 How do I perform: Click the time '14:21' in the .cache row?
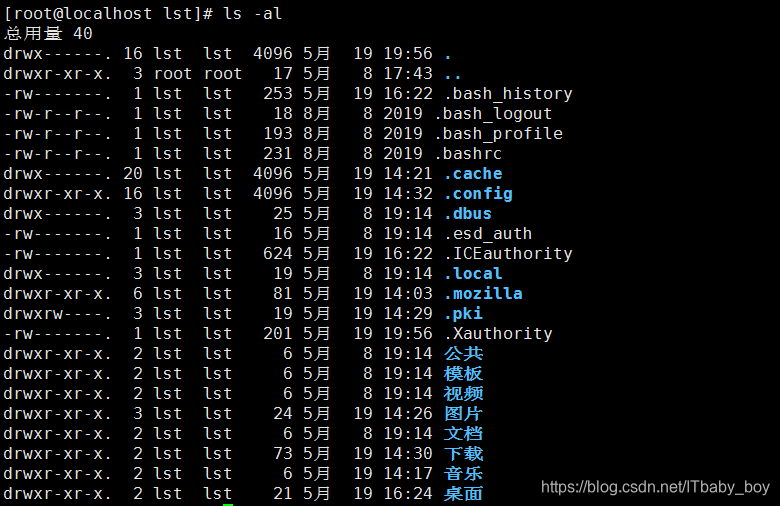click(408, 174)
